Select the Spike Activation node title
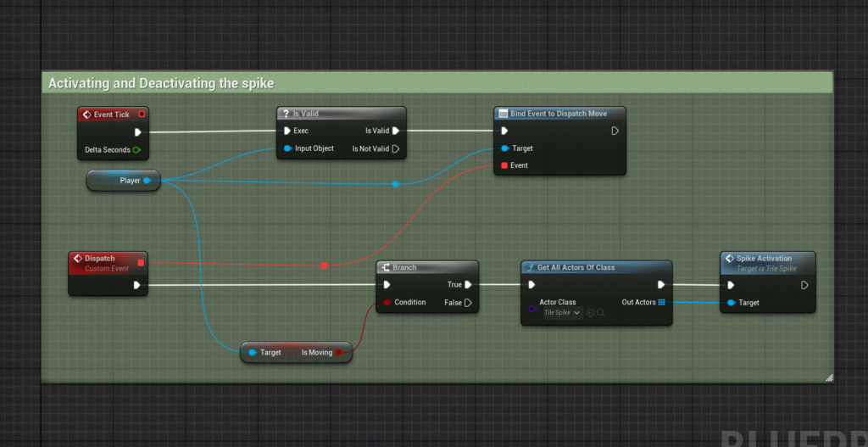This screenshot has height=447, width=868. (x=764, y=259)
